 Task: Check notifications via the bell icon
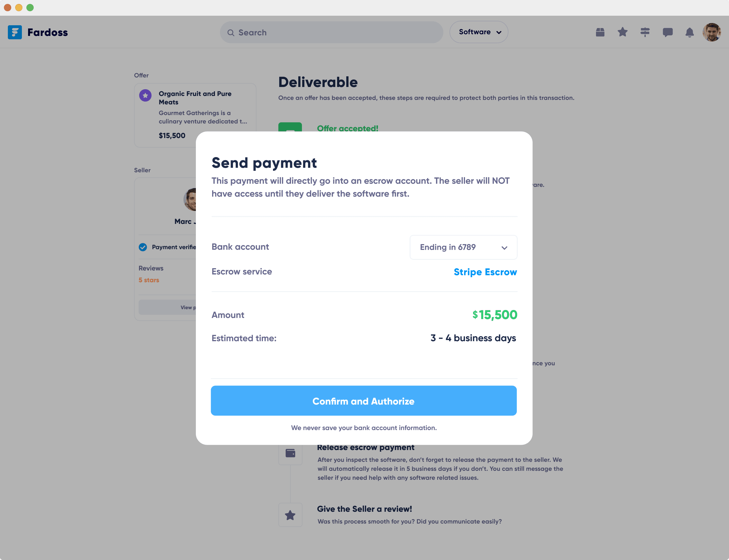[x=690, y=32]
